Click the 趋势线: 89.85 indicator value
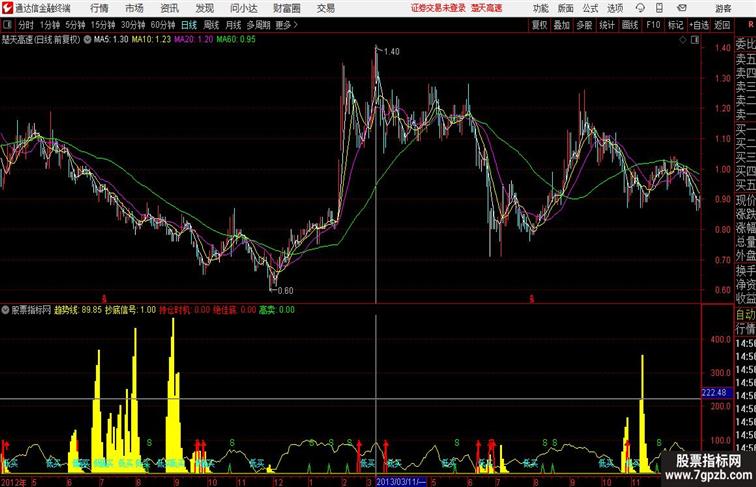756x487 pixels. tap(78, 310)
